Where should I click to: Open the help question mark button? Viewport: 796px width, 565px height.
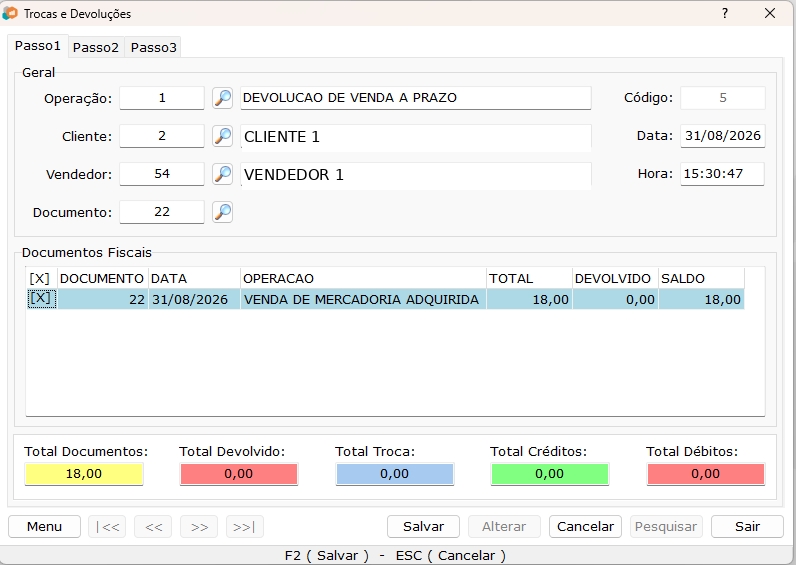tap(725, 13)
